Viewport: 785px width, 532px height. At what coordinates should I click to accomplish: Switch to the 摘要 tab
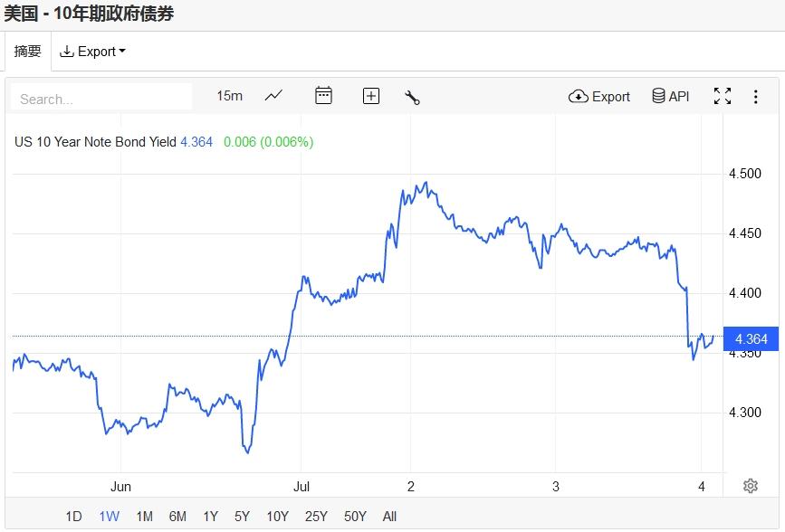28,52
